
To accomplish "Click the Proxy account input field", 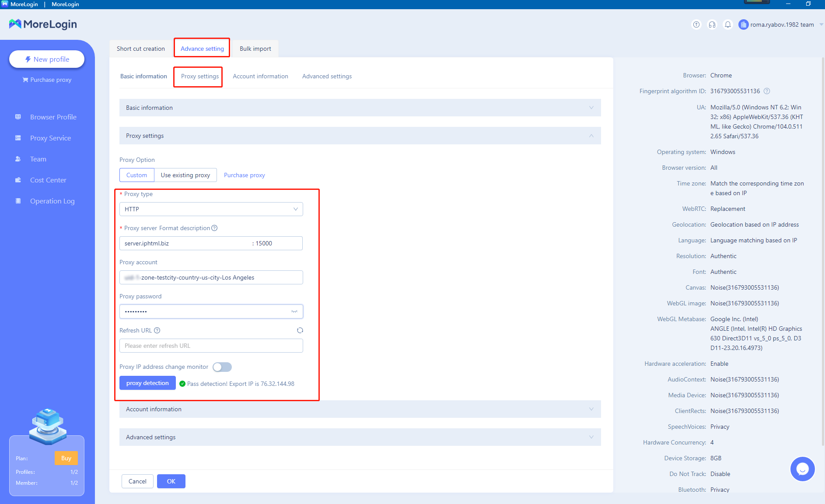I will click(x=211, y=277).
